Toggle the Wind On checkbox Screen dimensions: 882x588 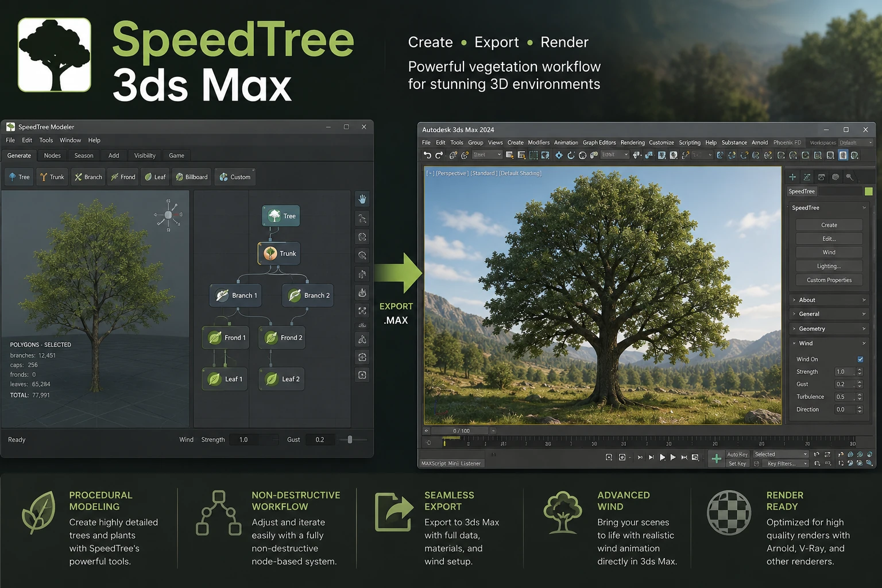(860, 359)
